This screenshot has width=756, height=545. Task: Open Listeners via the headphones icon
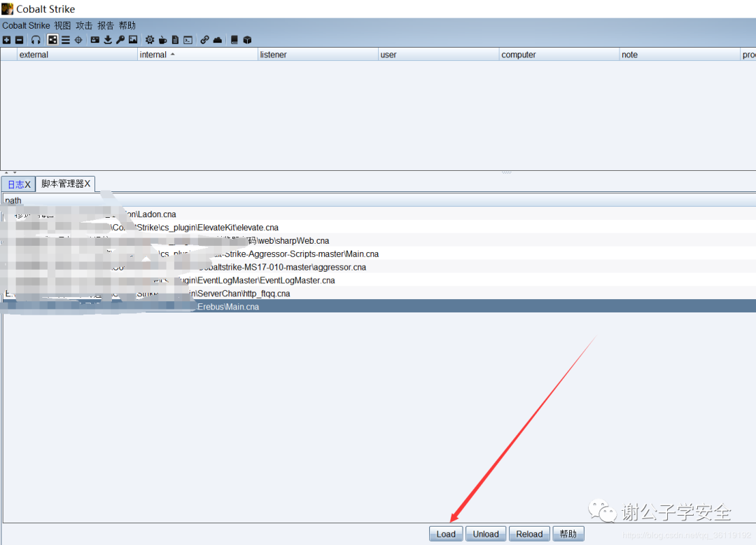click(x=36, y=40)
